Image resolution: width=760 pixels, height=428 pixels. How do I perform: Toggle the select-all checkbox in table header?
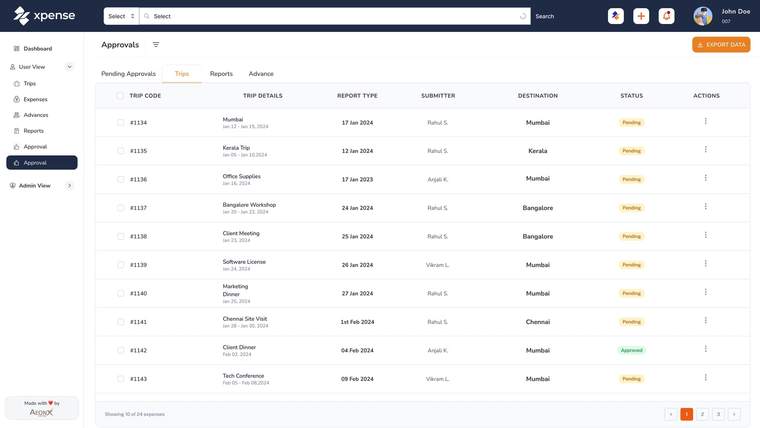[x=120, y=95]
